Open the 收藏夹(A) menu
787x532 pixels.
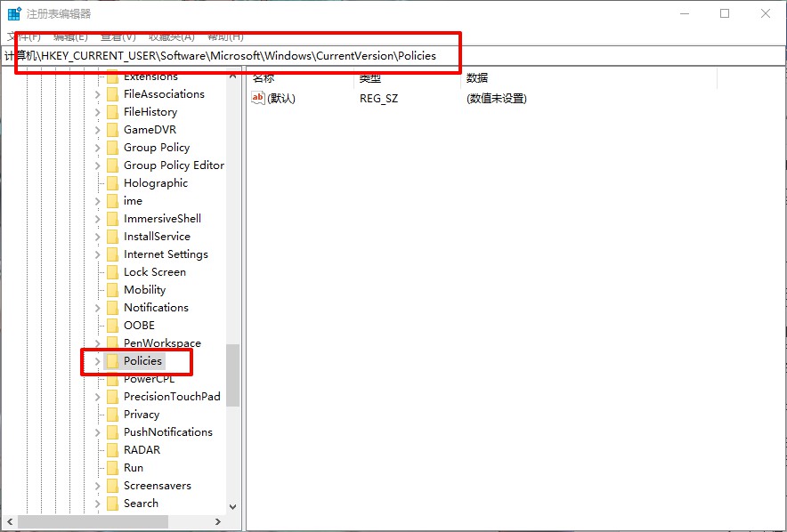click(171, 36)
